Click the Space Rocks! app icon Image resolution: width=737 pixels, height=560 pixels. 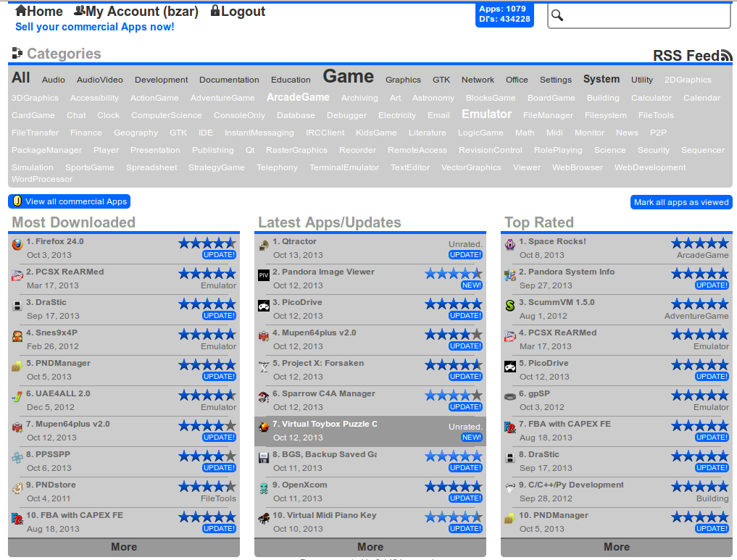(510, 245)
